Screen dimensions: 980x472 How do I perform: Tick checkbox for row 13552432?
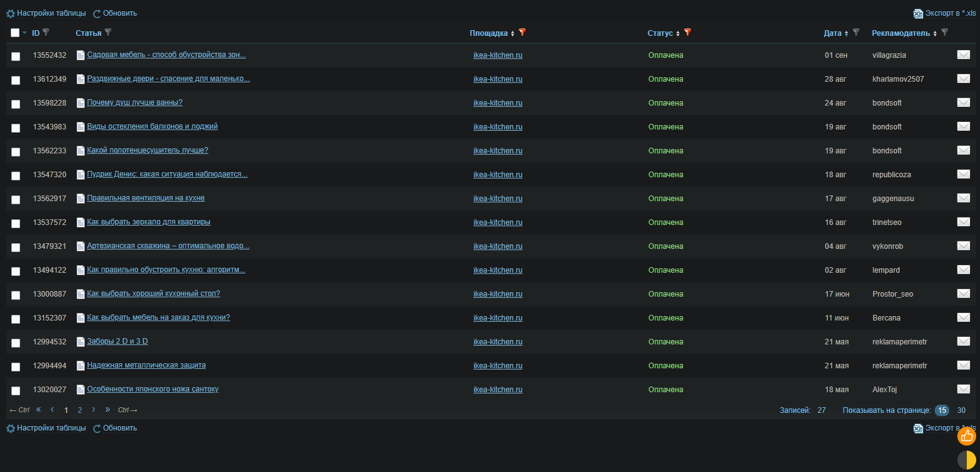click(x=16, y=57)
